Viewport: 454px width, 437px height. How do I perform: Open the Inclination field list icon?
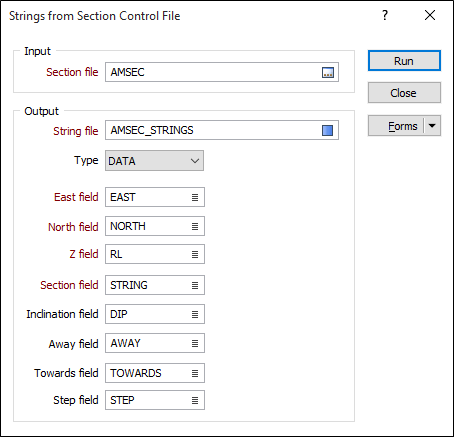tap(195, 314)
